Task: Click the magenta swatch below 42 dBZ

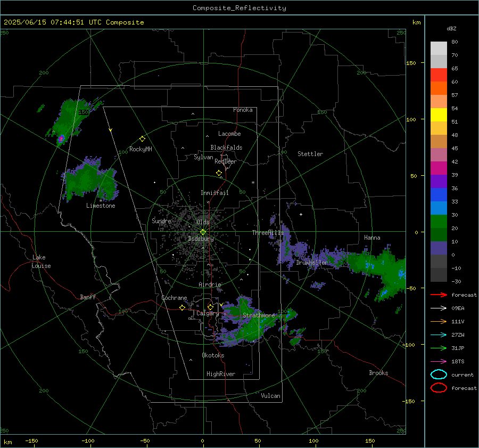Action: point(439,168)
